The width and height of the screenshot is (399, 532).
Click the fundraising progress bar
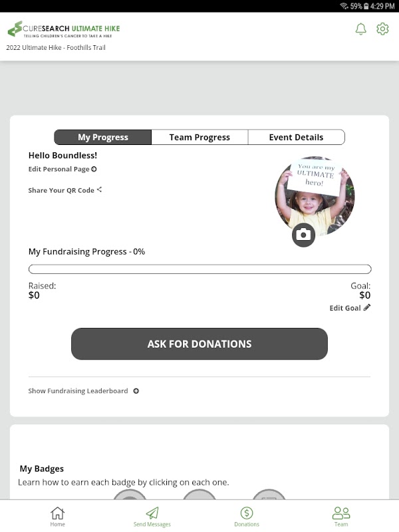click(199, 269)
